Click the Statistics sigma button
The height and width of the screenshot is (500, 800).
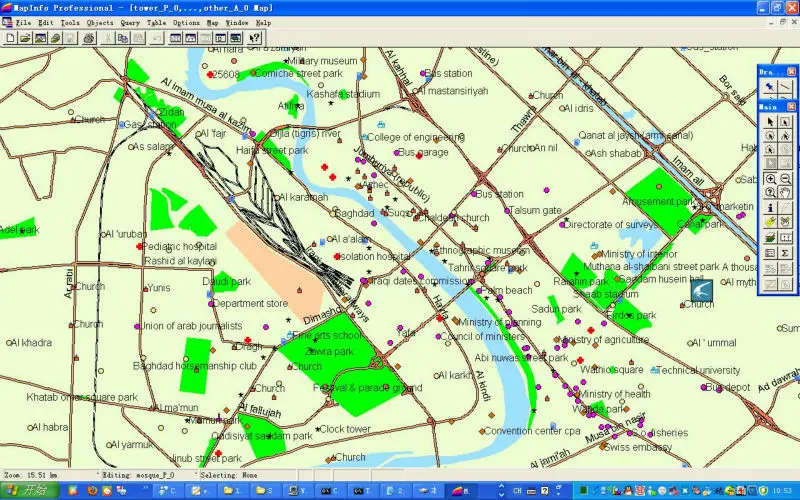click(x=785, y=253)
